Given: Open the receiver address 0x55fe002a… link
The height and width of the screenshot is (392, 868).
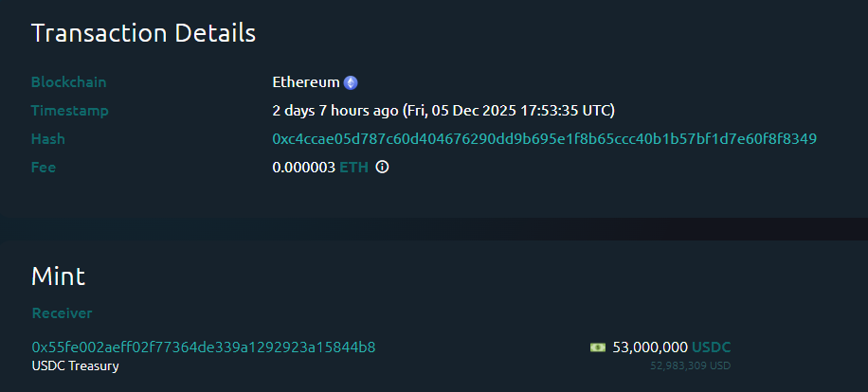Looking at the screenshot, I should point(204,347).
